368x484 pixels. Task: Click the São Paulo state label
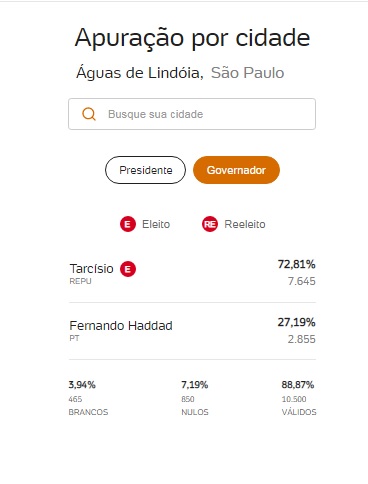pos(247,73)
